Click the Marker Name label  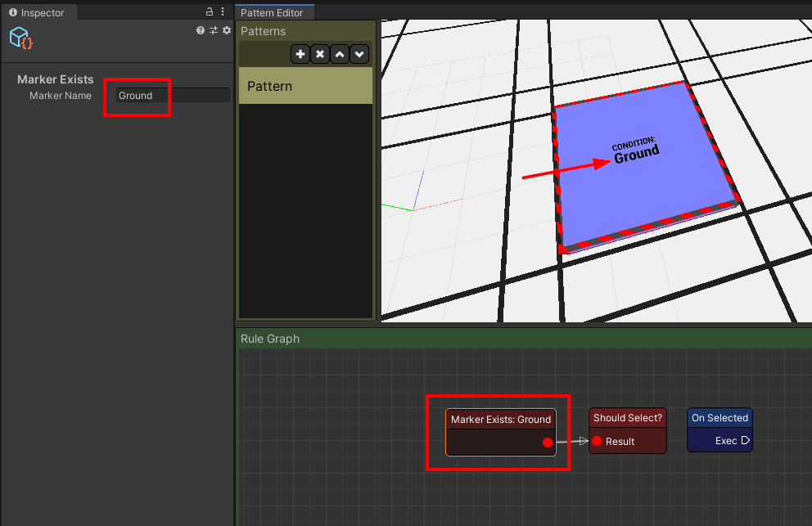60,95
